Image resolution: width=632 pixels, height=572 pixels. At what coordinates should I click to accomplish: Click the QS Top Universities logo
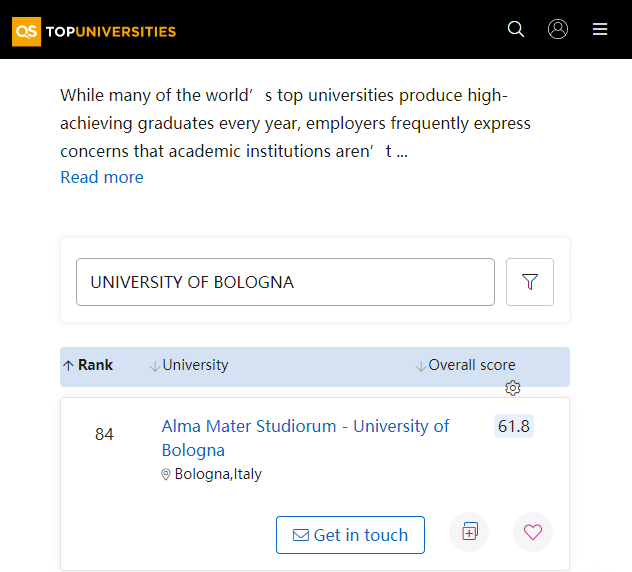click(x=94, y=31)
